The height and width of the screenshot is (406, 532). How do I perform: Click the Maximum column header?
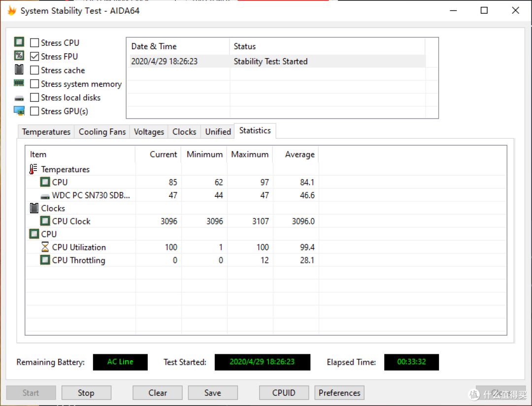coord(250,155)
